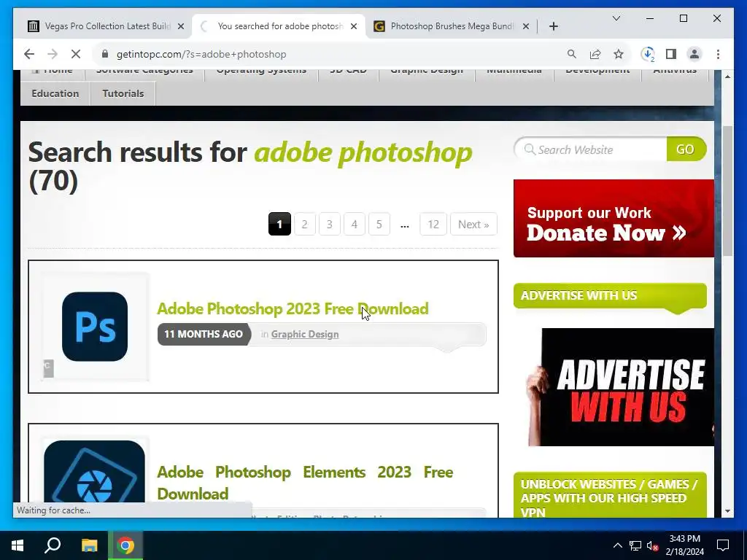The width and height of the screenshot is (747, 560).
Task: Close the Photoshop Brushes Mega Bundle tab
Action: [526, 26]
